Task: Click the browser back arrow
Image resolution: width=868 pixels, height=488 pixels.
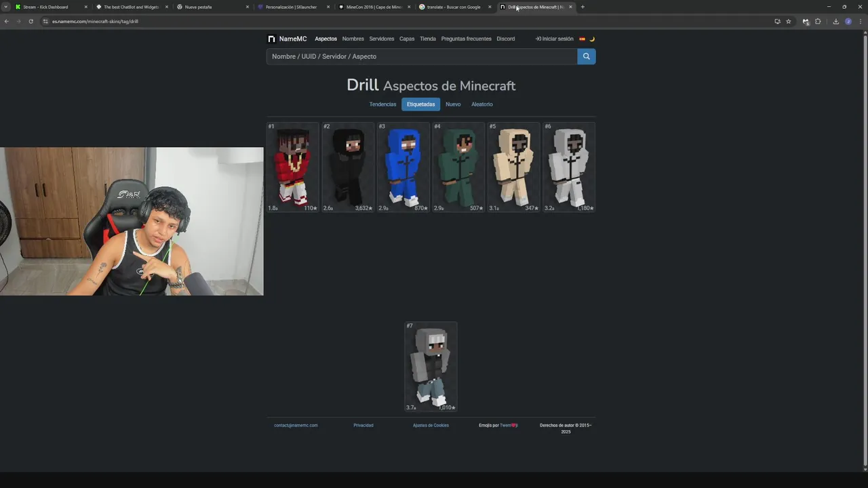Action: point(7,21)
